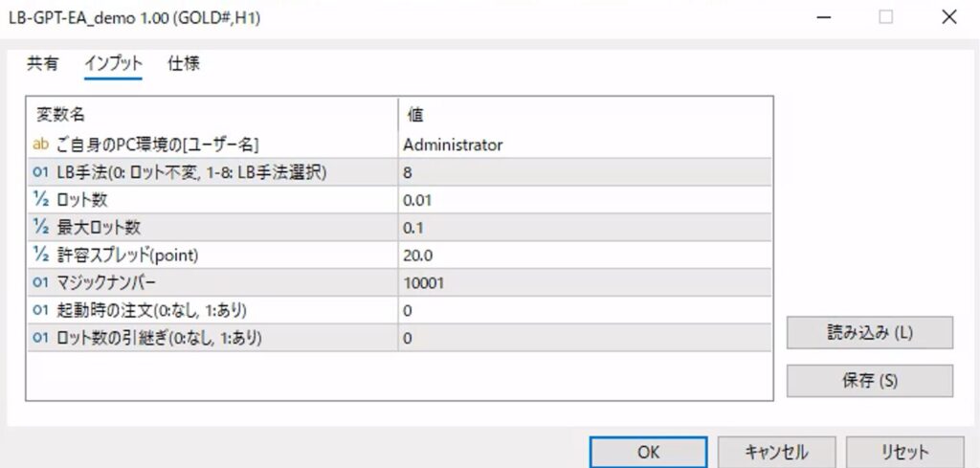Select the 許容スプレッド value 20.0

coord(586,256)
